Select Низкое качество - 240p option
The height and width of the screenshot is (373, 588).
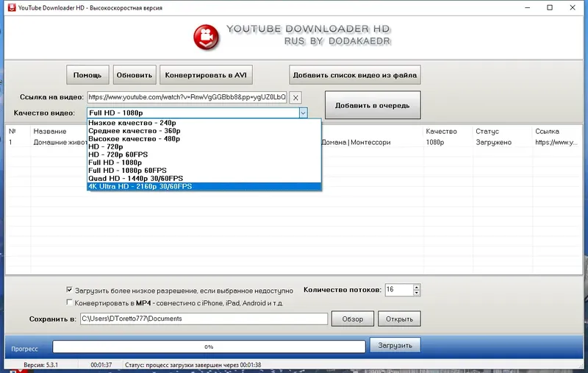204,123
